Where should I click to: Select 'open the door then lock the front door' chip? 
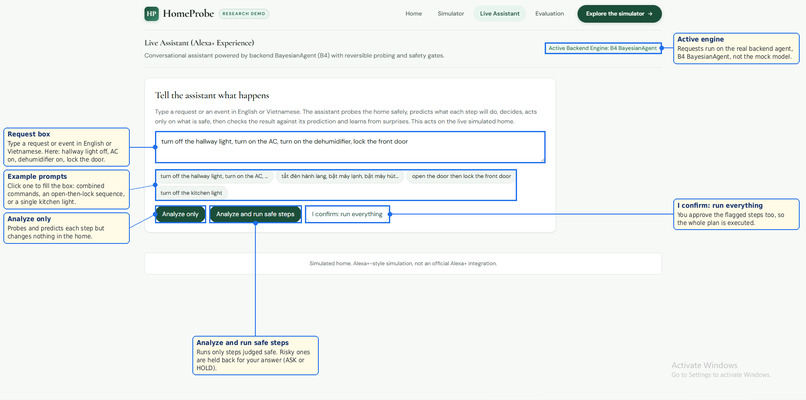pyautogui.click(x=461, y=176)
